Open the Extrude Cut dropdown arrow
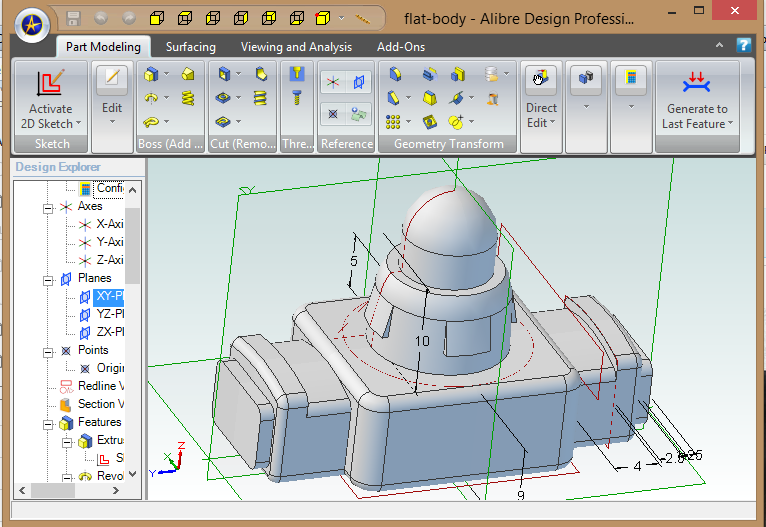The width and height of the screenshot is (766, 527). (x=239, y=74)
